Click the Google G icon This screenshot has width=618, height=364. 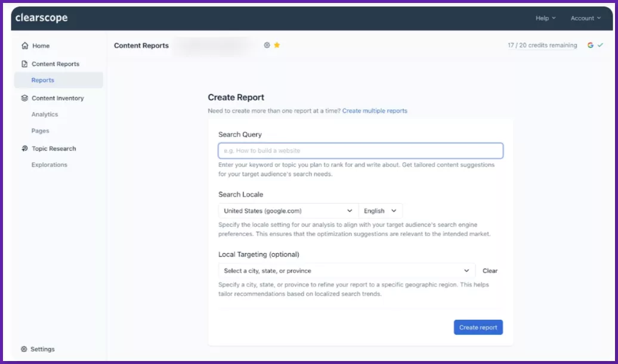tap(590, 45)
